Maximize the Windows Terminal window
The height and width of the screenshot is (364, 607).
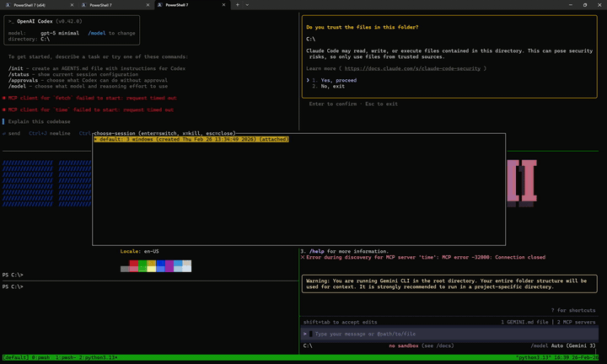tap(585, 5)
